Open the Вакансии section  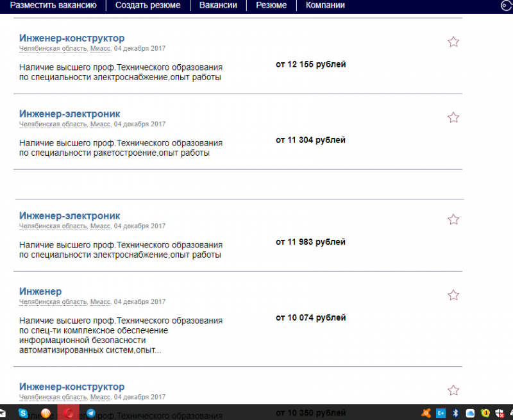(218, 5)
